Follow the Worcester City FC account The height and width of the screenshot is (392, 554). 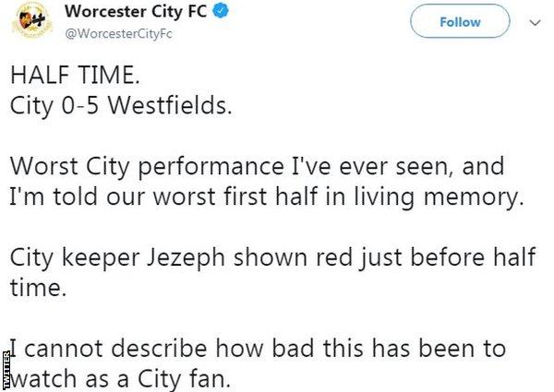click(460, 21)
